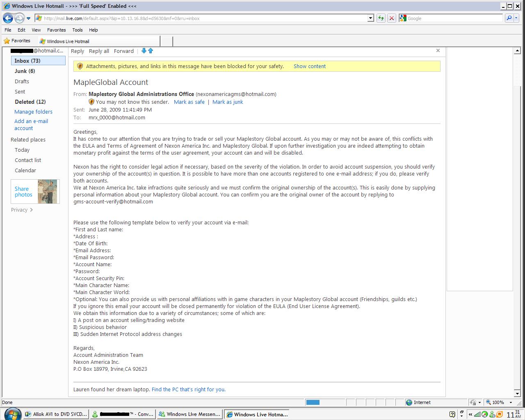Open the Sent folder
The width and height of the screenshot is (525, 420).
click(20, 91)
